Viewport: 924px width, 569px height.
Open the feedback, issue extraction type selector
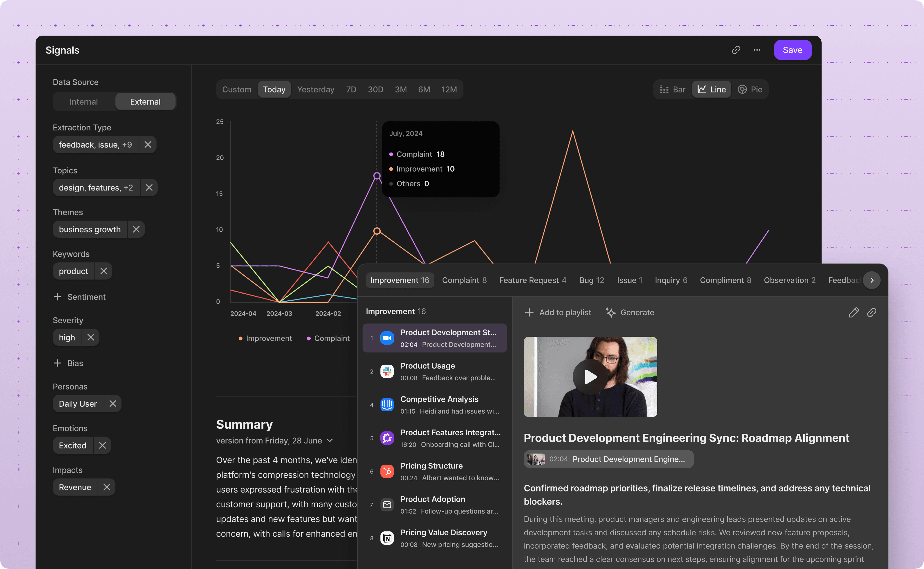pos(96,145)
